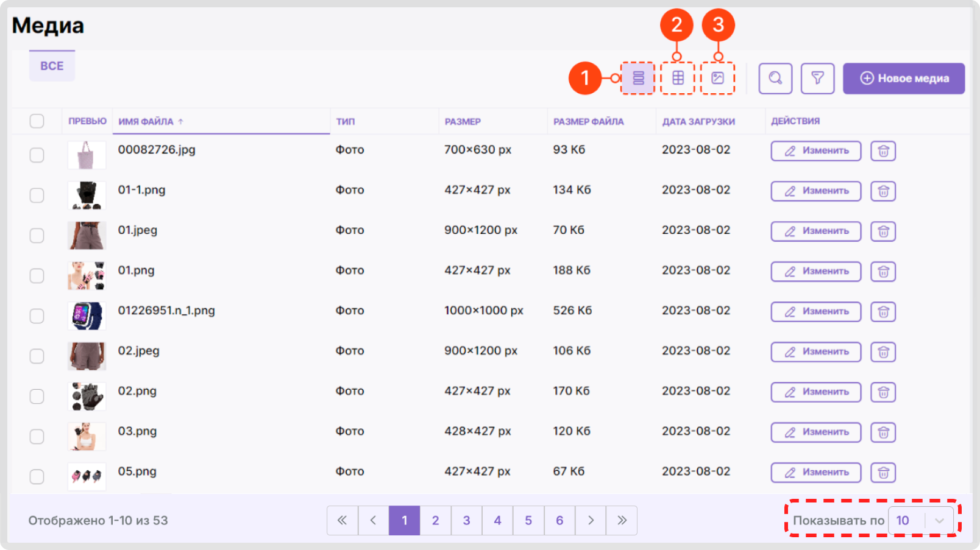This screenshot has height=550, width=980.
Task: Open the 'Показывать по' items-per-page dropdown
Action: click(x=921, y=520)
